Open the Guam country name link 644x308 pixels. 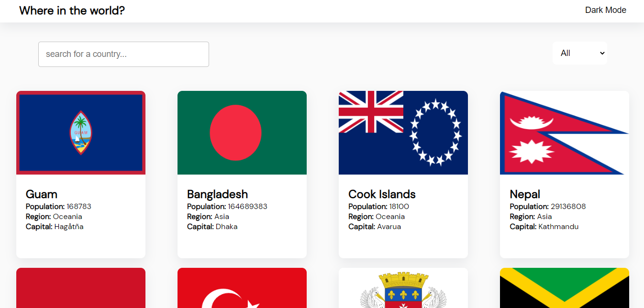click(x=42, y=194)
